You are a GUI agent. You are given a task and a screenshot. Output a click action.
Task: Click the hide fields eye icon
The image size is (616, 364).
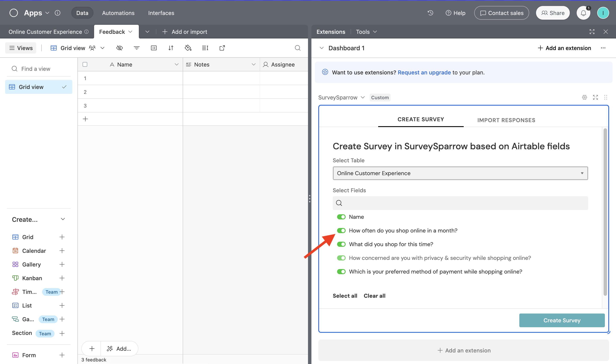[x=120, y=48]
